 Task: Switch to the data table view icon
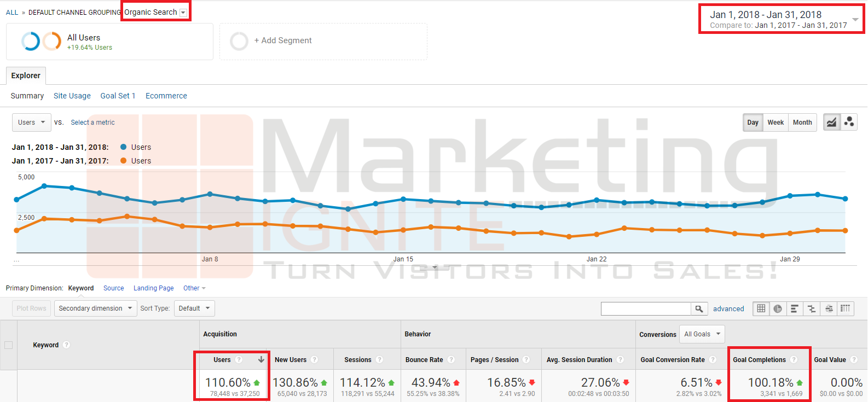point(761,308)
